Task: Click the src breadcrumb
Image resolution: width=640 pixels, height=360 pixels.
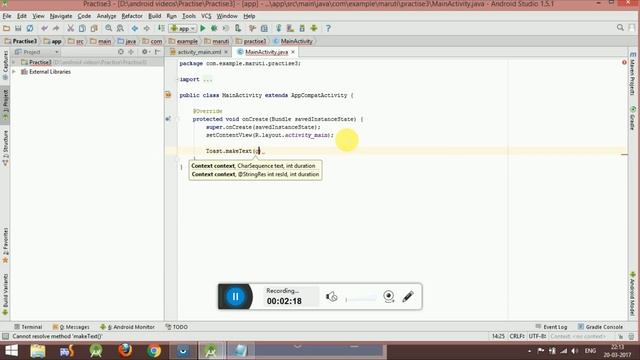Action: click(x=76, y=41)
